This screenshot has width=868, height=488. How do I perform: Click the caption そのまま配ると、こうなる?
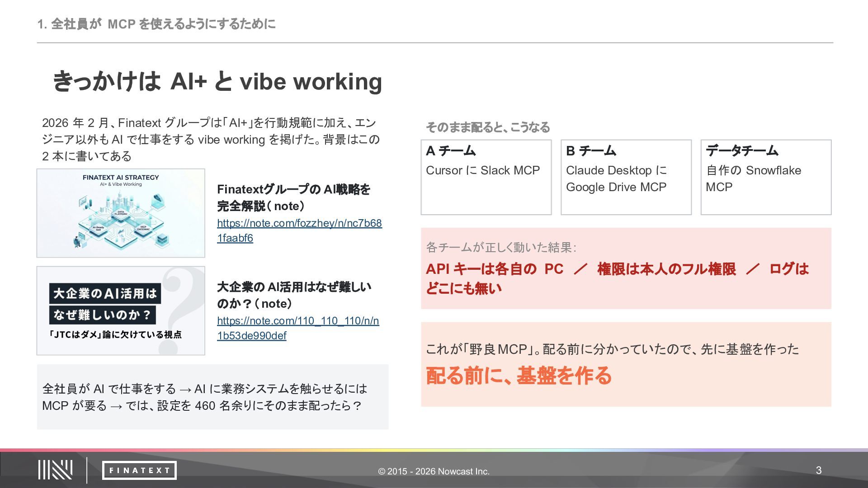click(488, 127)
